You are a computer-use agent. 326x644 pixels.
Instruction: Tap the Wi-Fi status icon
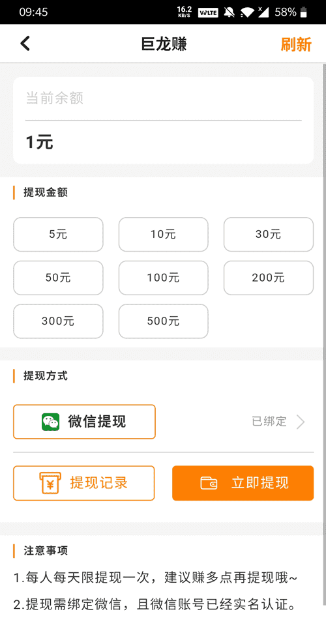247,12
